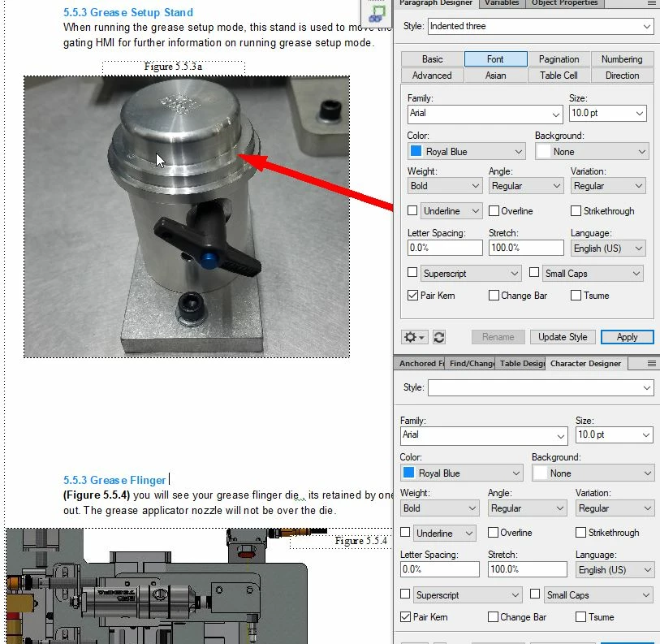This screenshot has height=644, width=660.
Task: Switch to the Basic properties tab
Action: point(432,59)
